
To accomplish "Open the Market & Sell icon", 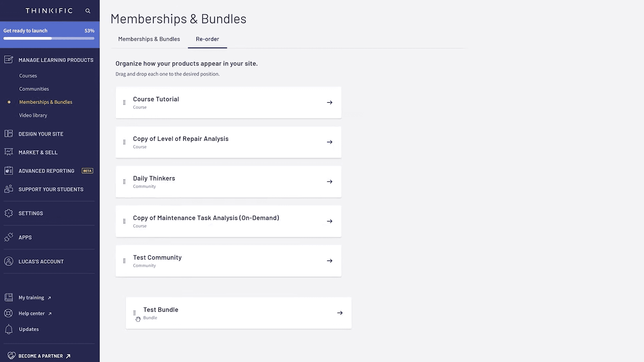I will pyautogui.click(x=8, y=152).
